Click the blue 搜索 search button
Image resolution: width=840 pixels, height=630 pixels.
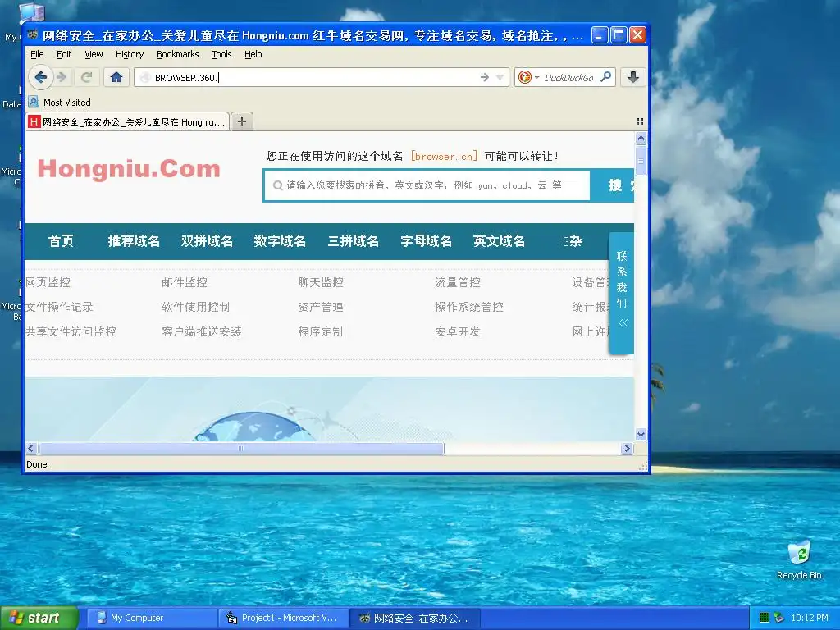coord(612,185)
